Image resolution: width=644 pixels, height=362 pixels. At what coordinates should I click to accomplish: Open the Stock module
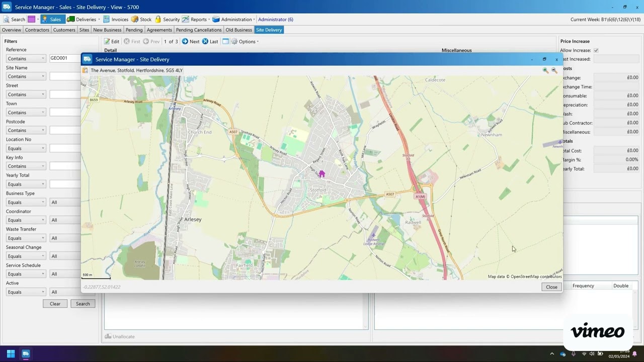point(141,19)
